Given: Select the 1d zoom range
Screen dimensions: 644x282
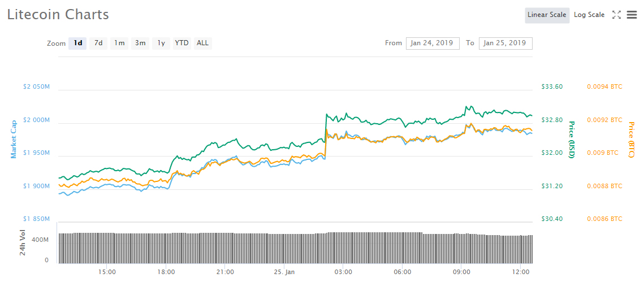Looking at the screenshot, I should pyautogui.click(x=77, y=43).
